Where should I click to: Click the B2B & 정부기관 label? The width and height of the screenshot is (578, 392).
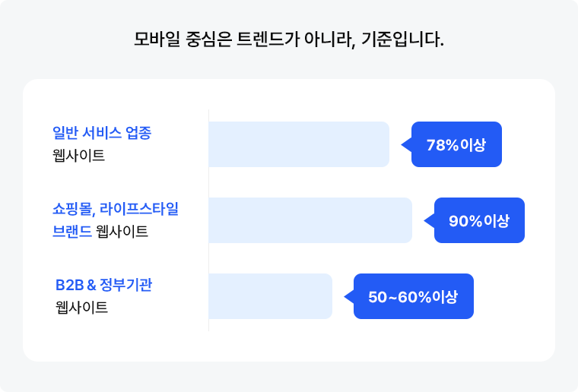pyautogui.click(x=104, y=285)
